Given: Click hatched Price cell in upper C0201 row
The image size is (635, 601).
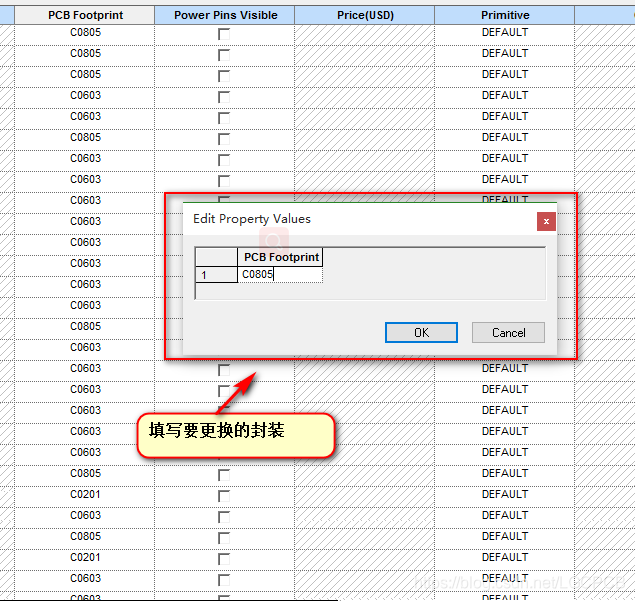Looking at the screenshot, I should click(x=364, y=497).
